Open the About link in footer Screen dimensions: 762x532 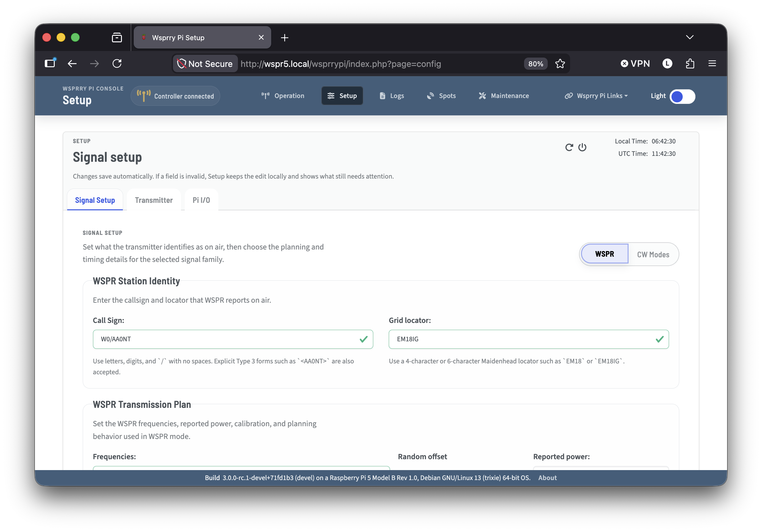[x=547, y=478]
